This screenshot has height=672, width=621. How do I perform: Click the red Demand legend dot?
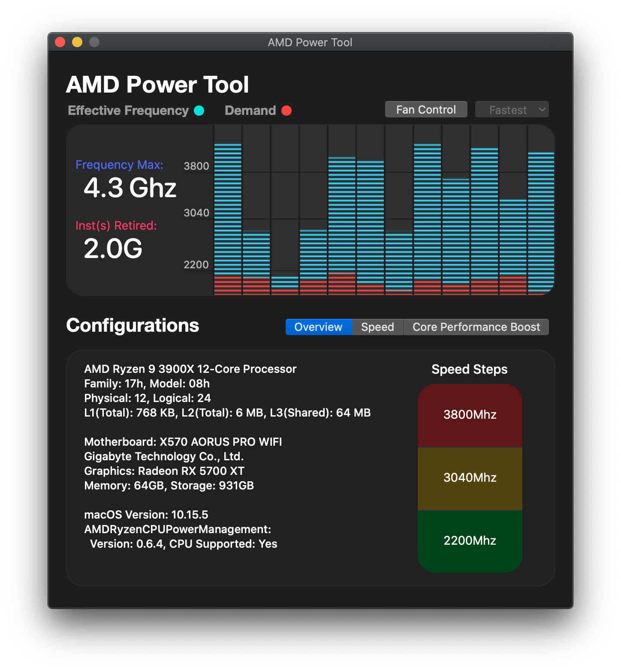pos(286,111)
